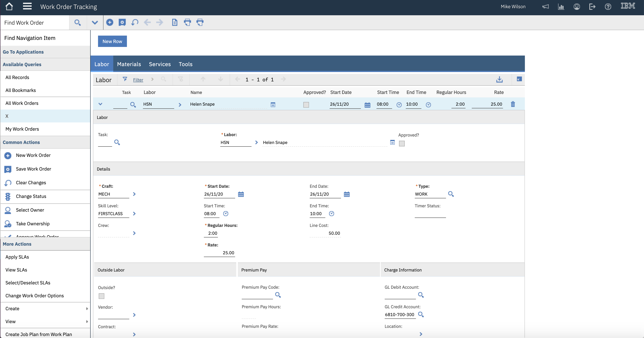Click the Clear Changes undo arrow in toolbar
The height and width of the screenshot is (338, 644).
[x=135, y=22]
